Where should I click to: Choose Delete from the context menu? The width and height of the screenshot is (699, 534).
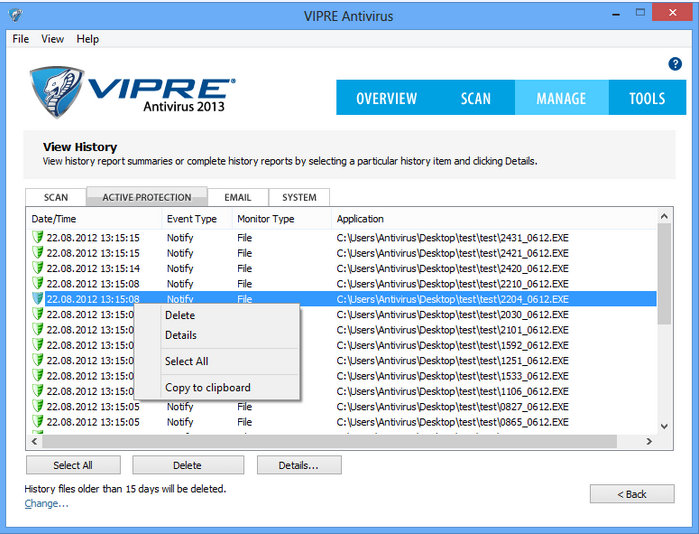click(217, 315)
